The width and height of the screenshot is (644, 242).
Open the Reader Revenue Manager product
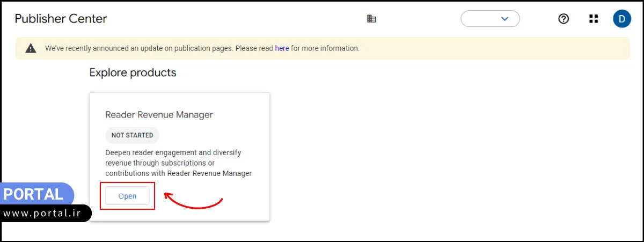point(127,196)
